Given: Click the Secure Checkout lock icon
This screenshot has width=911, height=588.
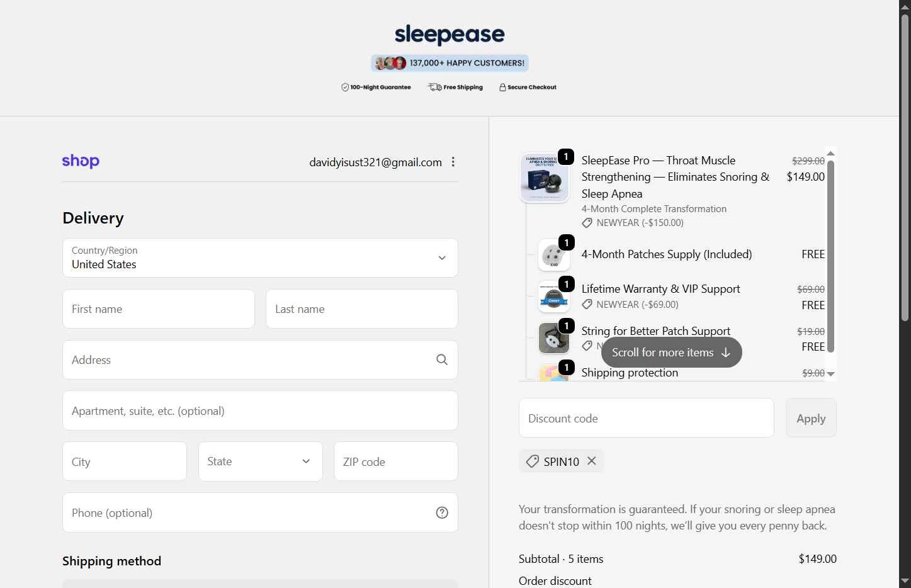Looking at the screenshot, I should coord(502,88).
